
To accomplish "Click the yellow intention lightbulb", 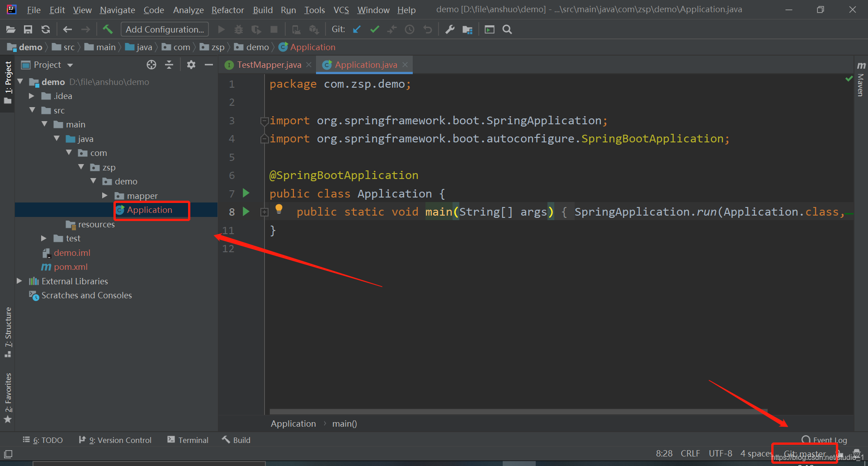I will coord(279,209).
